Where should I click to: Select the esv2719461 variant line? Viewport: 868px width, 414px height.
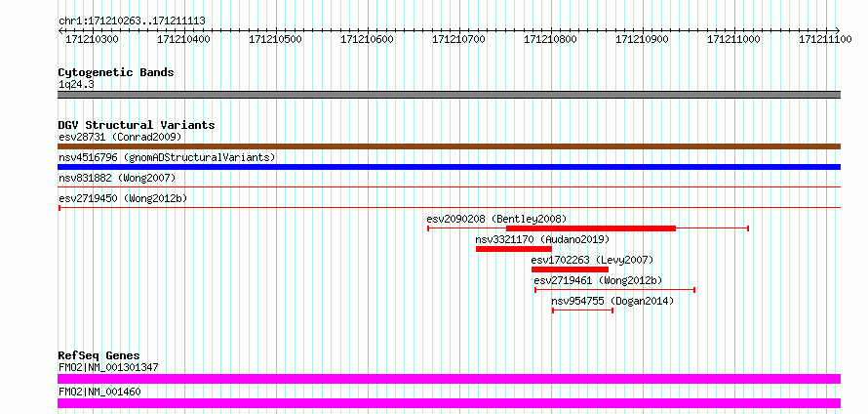[x=614, y=290]
